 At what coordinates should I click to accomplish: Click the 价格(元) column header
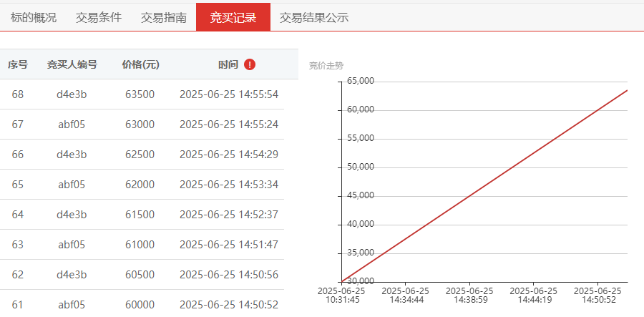click(140, 64)
